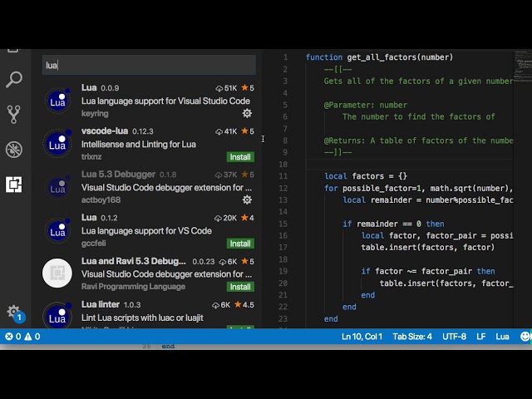Click 'if remainder == 0 then' line
The image size is (532, 399).
pos(393,224)
